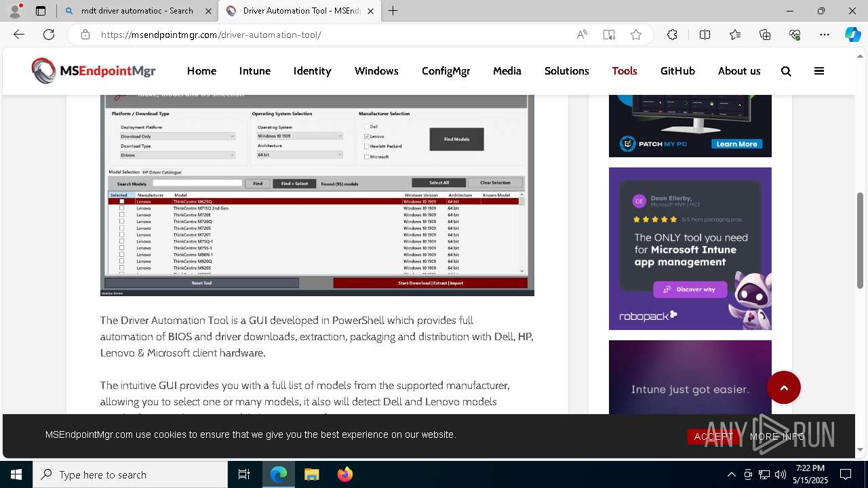Open the taskbar clock and date

click(810, 474)
